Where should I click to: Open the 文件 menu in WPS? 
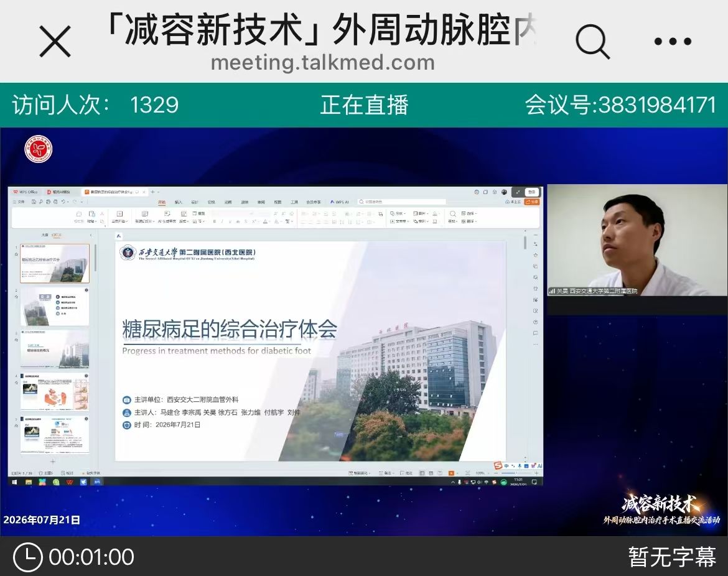pos(19,202)
